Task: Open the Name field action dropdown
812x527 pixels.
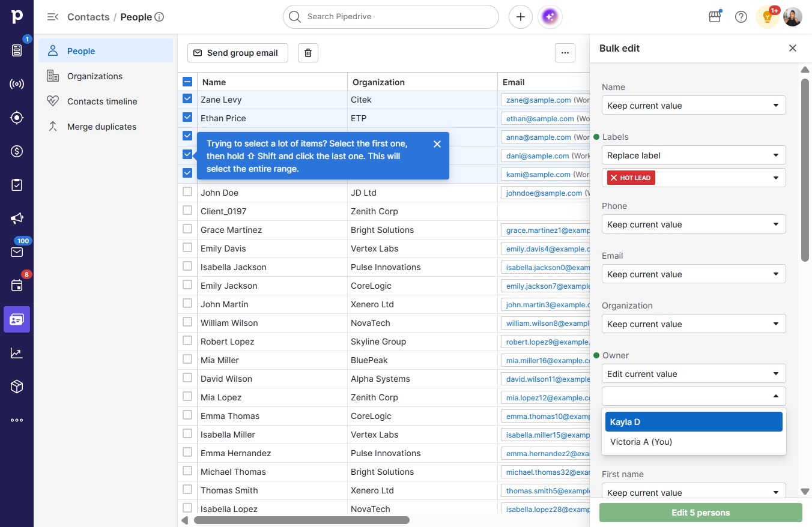Action: click(x=694, y=106)
